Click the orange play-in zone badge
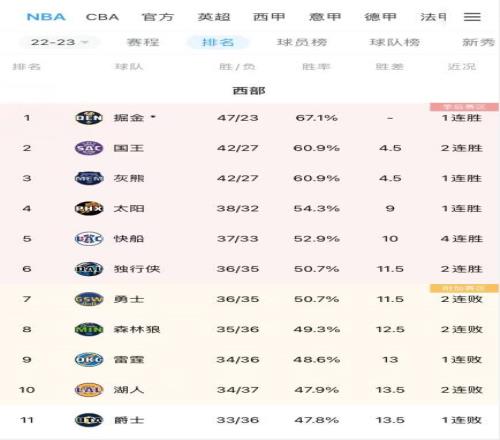Screen dimensions: 500x440 (464, 288)
